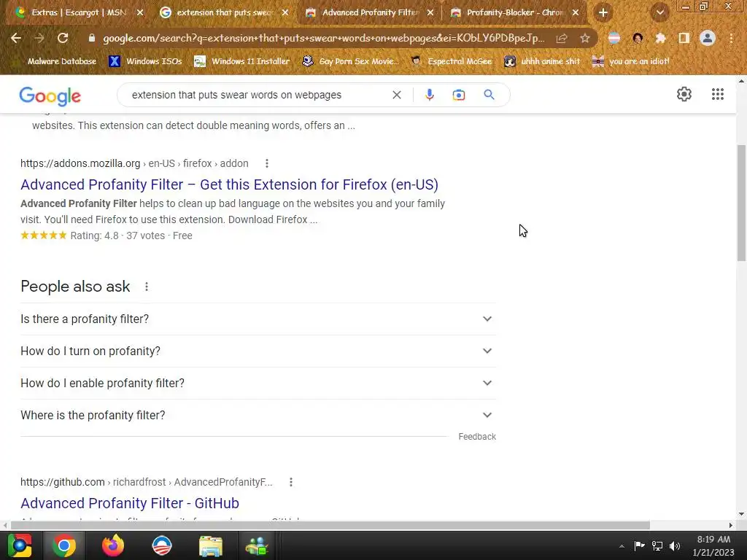747x560 pixels.
Task: Open the you are an idiot! bookmark
Action: [631, 61]
